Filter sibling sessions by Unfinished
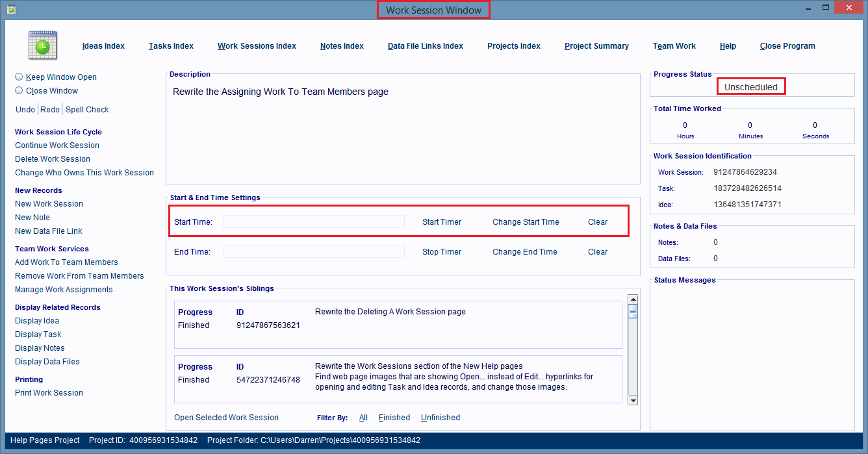 click(x=440, y=418)
